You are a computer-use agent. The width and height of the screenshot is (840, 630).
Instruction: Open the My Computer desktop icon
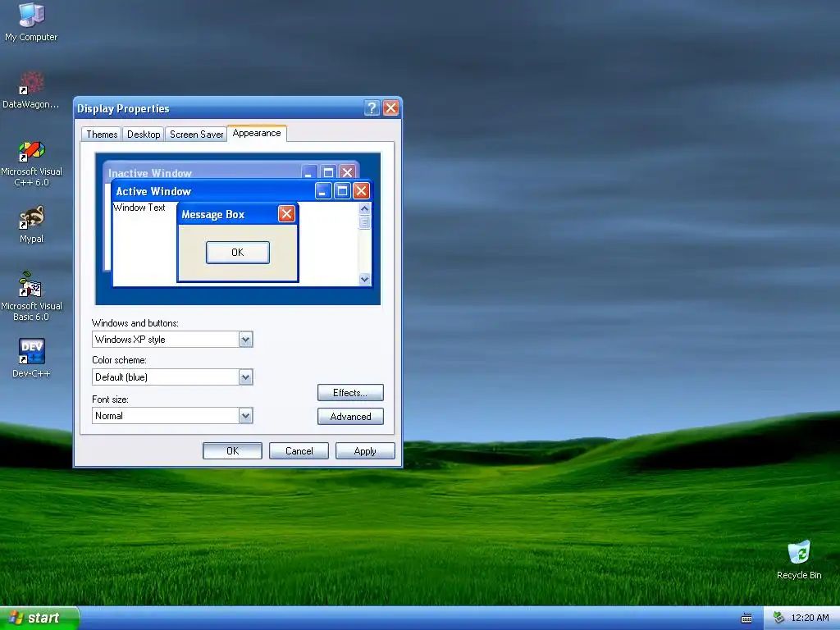pyautogui.click(x=31, y=21)
